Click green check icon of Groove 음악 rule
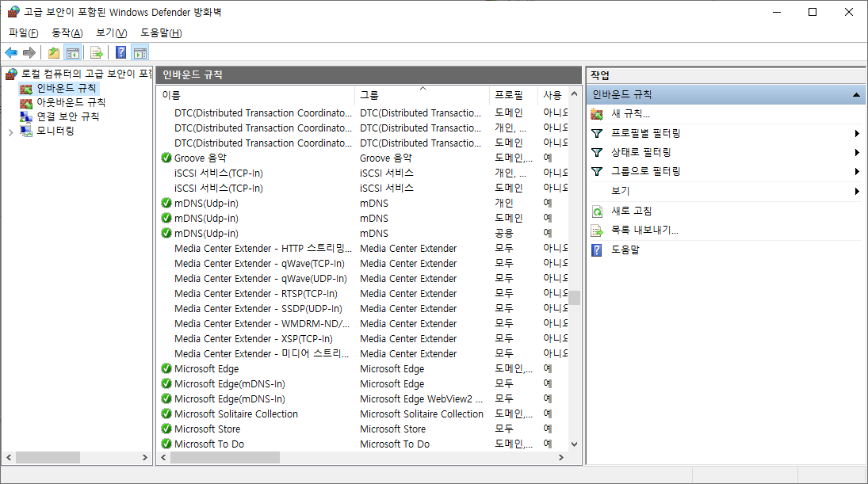868x484 pixels. [x=166, y=158]
